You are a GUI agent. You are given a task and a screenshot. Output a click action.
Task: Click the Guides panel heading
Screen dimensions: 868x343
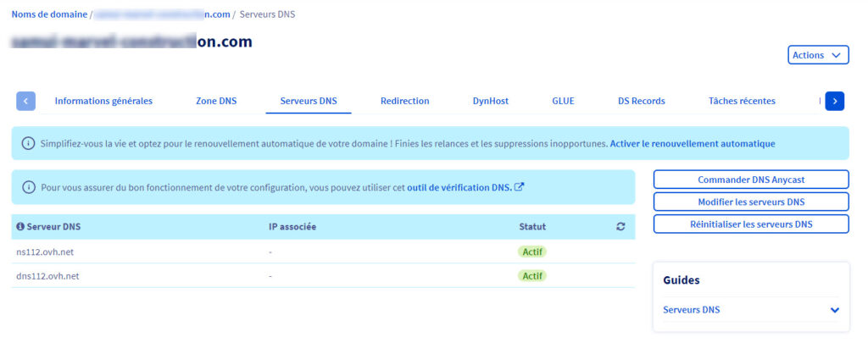[681, 280]
